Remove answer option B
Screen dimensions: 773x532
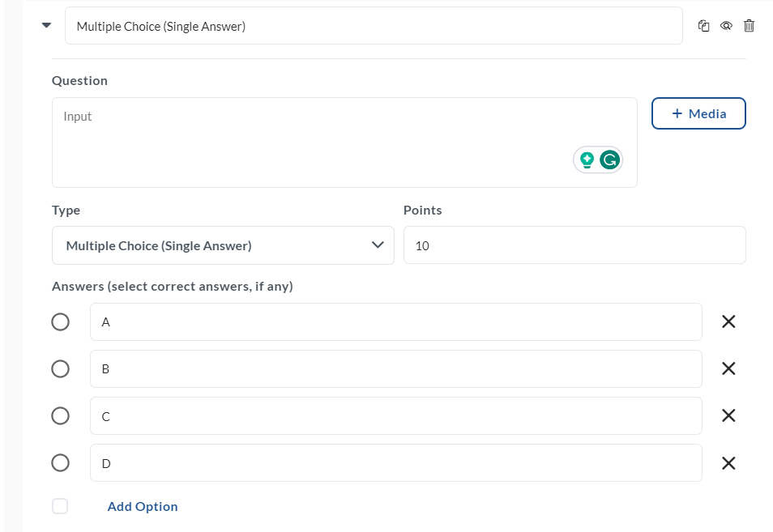728,368
